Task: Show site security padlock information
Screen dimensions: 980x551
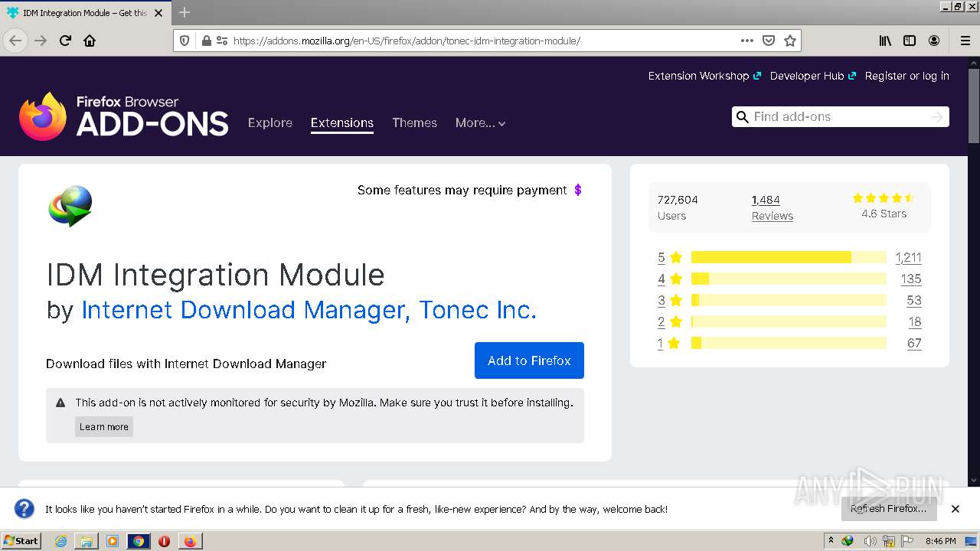Action: (205, 41)
